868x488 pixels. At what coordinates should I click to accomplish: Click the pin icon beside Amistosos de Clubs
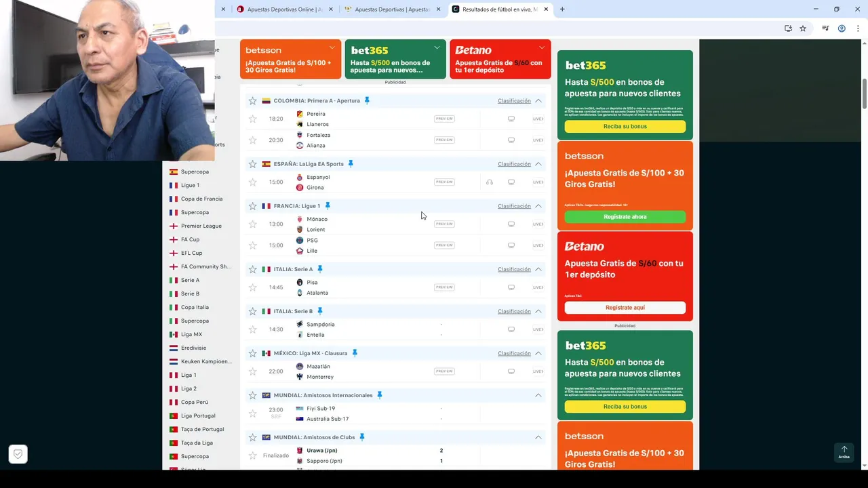point(361,437)
